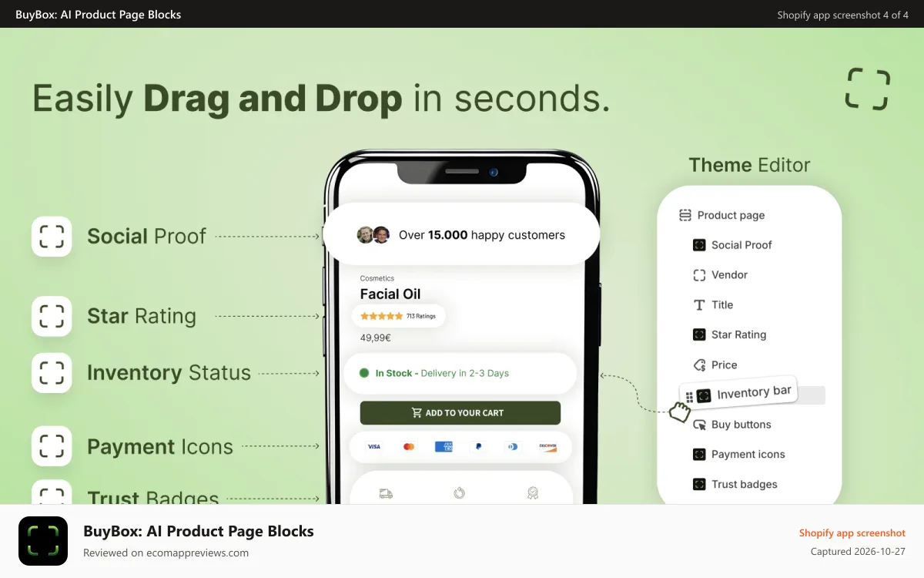Click the '49,99€' price
Image resolution: width=924 pixels, height=578 pixels.
pos(376,338)
